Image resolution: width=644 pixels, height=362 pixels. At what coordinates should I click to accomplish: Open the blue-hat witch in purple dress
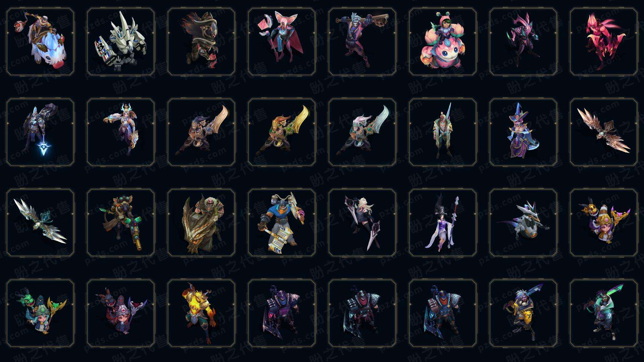pyautogui.click(x=523, y=132)
